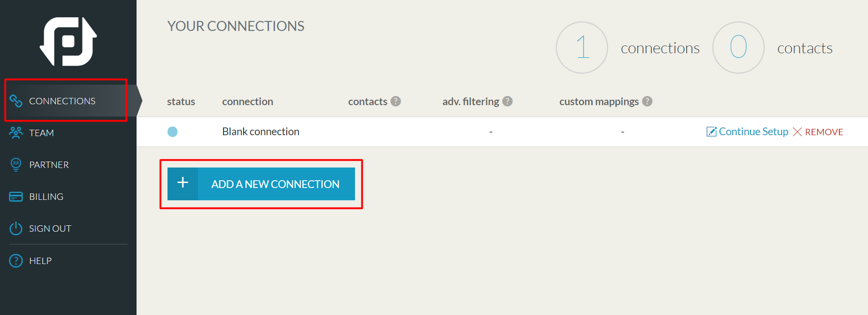The image size is (868, 315).
Task: Select the Blank connection row name
Action: pyautogui.click(x=261, y=132)
